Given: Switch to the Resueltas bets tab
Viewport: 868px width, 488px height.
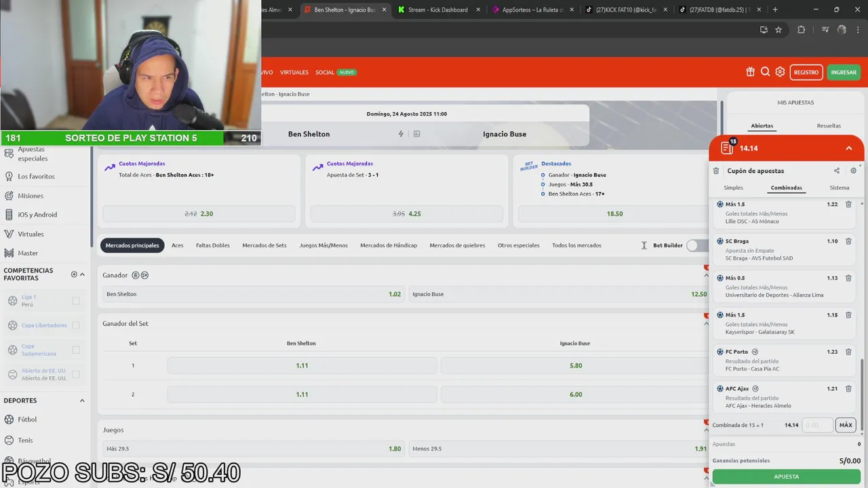Looking at the screenshot, I should click(x=829, y=125).
